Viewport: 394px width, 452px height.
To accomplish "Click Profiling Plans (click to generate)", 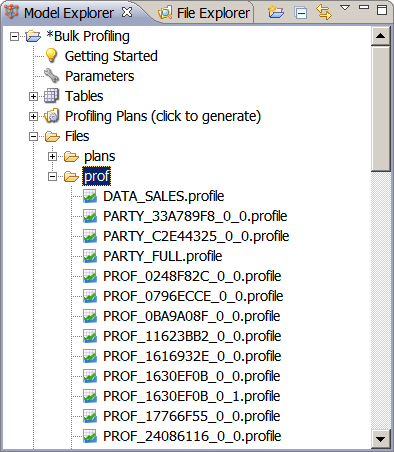I will point(163,116).
